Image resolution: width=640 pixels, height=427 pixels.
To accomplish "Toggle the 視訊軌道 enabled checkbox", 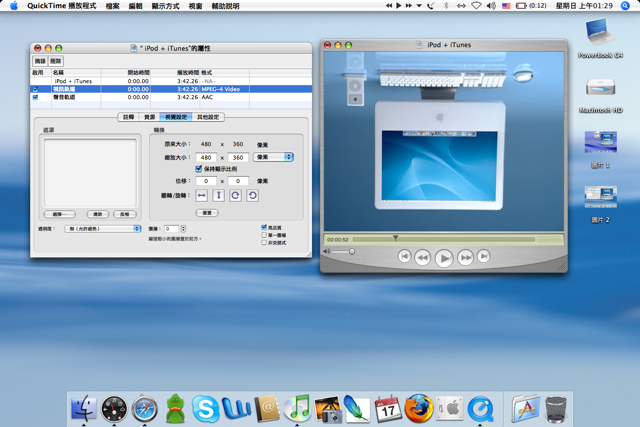I will pos(35,89).
